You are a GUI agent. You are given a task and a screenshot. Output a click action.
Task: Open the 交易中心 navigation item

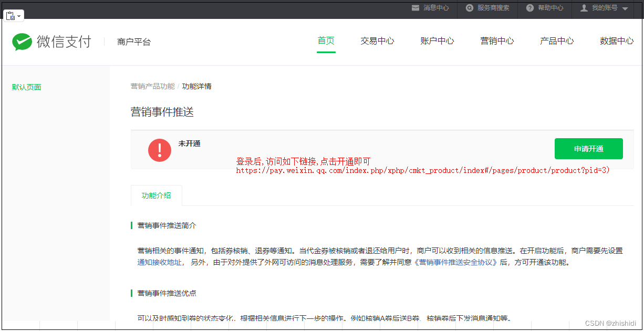coord(377,41)
